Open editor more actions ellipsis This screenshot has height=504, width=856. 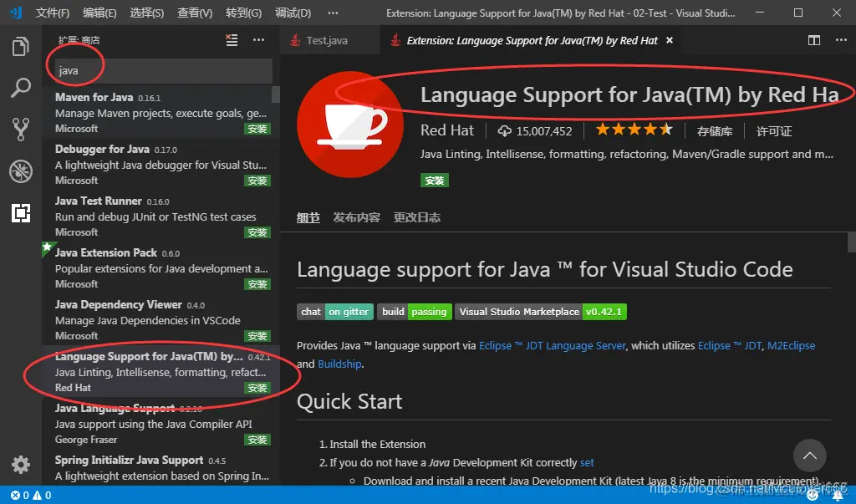click(x=841, y=40)
